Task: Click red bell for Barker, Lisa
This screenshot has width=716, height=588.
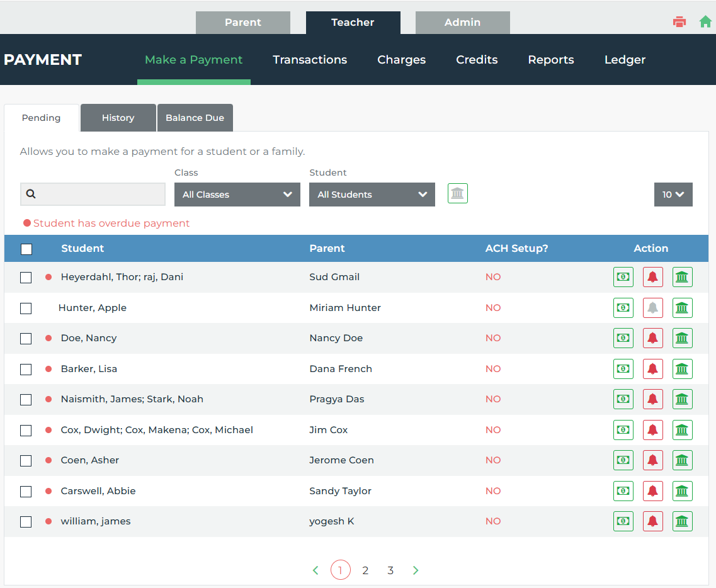Action: (x=653, y=369)
